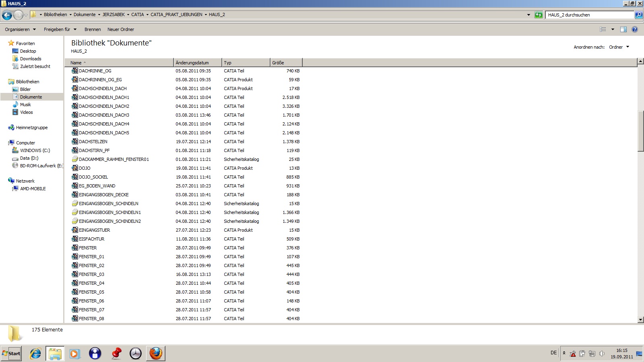
Task: Select JERZSABEK in the breadcrumb path
Action: [114, 14]
